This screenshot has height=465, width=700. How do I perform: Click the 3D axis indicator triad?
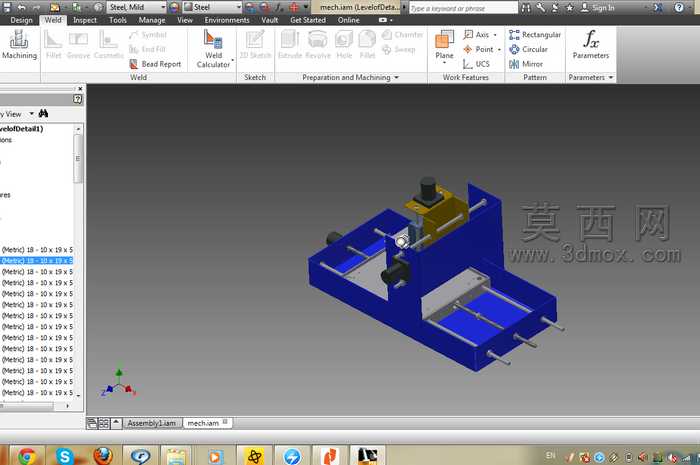pos(118,383)
